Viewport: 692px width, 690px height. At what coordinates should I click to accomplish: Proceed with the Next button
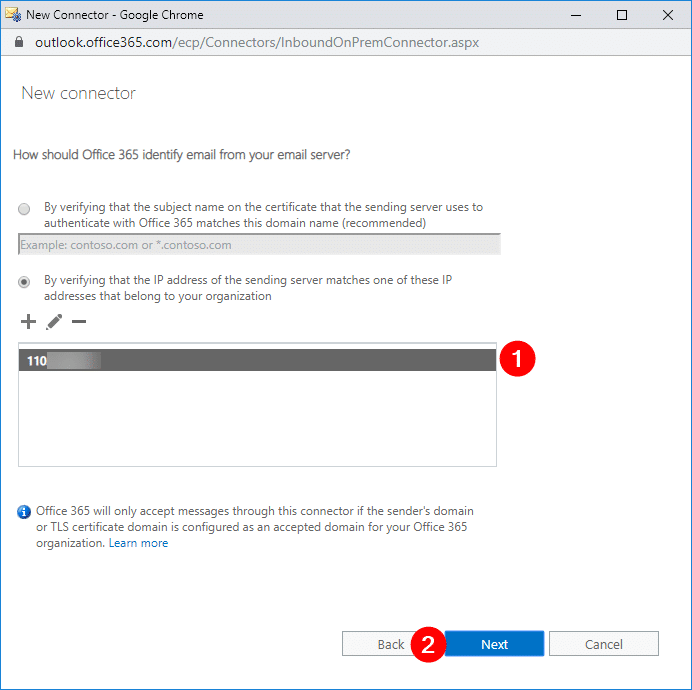[494, 644]
